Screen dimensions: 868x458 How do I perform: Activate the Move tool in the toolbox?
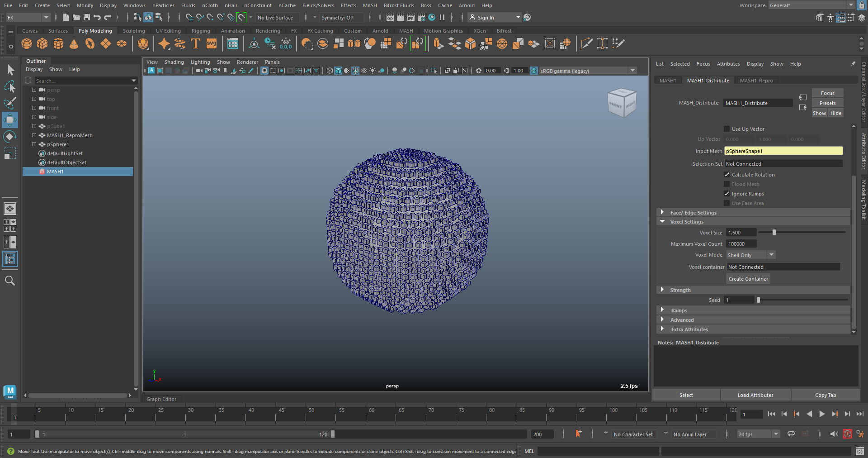pos(10,120)
